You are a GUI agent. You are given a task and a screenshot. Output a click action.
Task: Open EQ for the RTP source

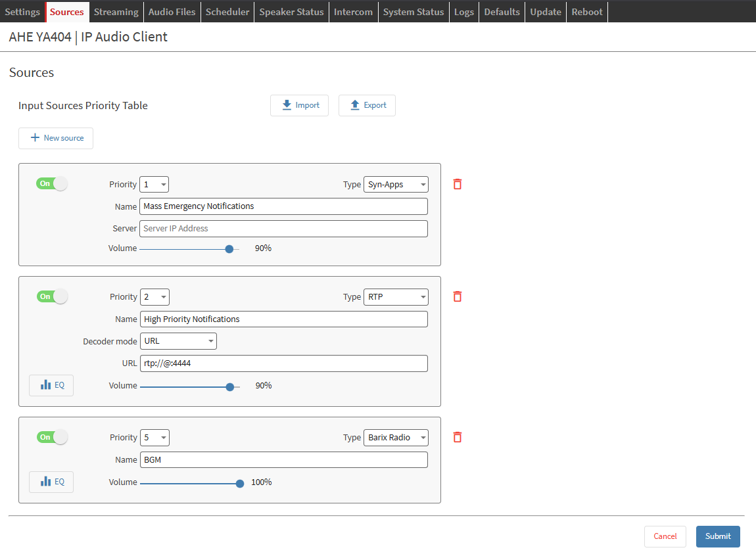[x=51, y=385]
